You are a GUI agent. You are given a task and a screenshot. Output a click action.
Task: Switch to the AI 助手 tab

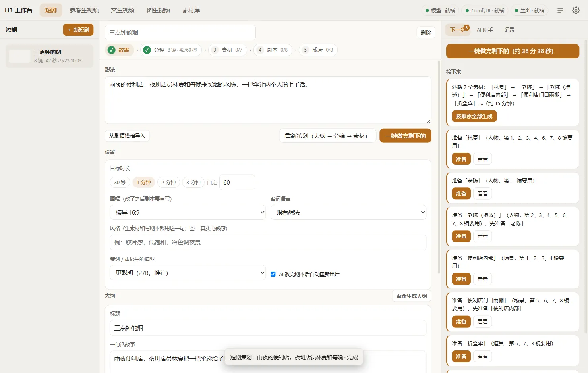(485, 30)
